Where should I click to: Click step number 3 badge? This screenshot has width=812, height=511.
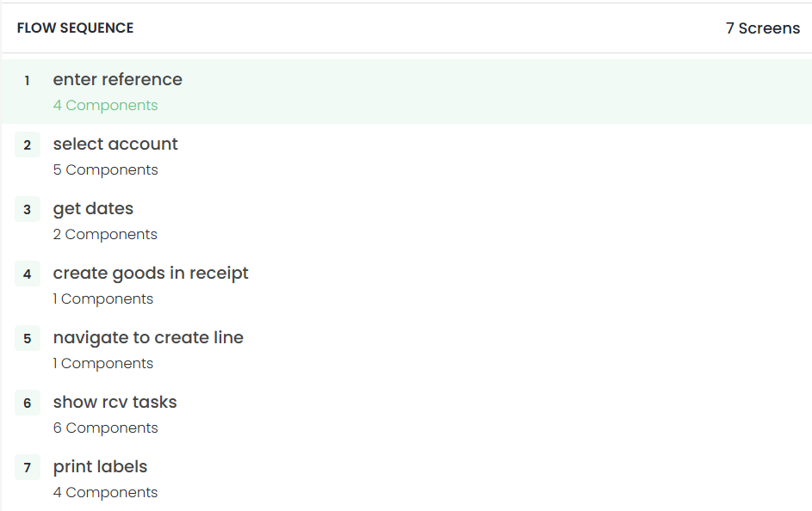(28, 210)
